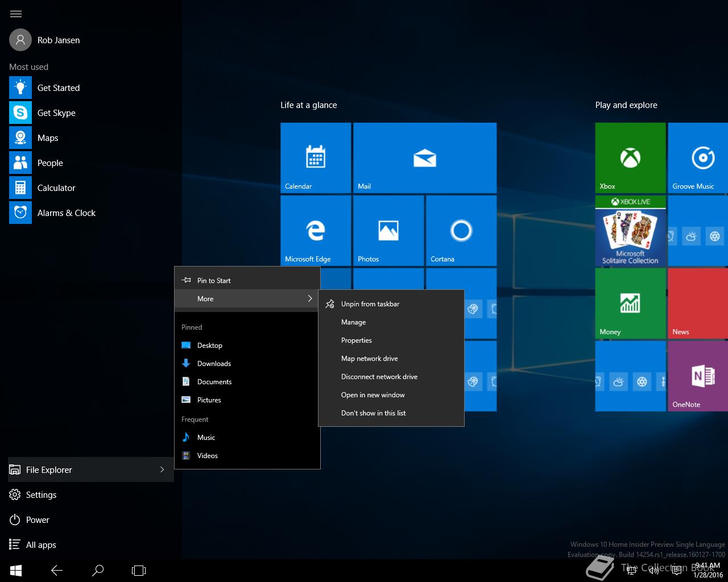Open the OneNote tile

(x=698, y=376)
